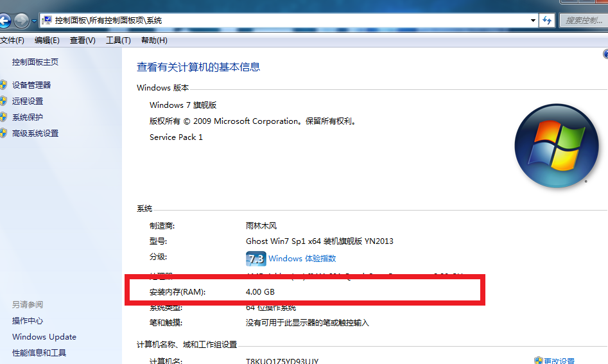Image resolution: width=608 pixels, height=364 pixels.
Task: Click the computer icon in address bar
Action: pos(47,20)
